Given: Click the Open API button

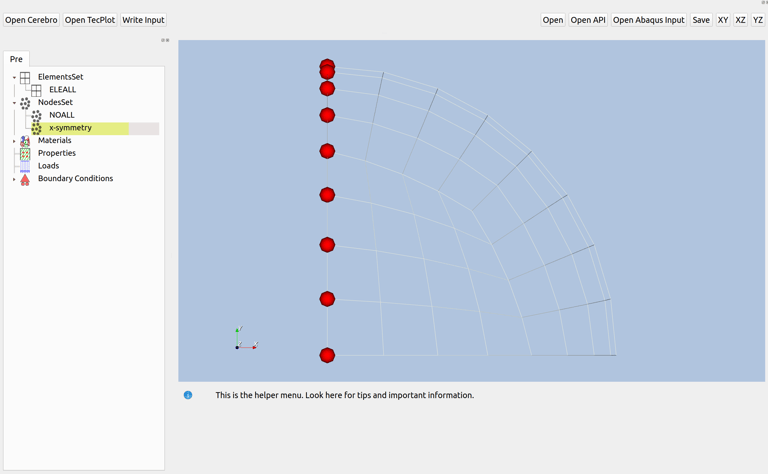Looking at the screenshot, I should pos(588,20).
